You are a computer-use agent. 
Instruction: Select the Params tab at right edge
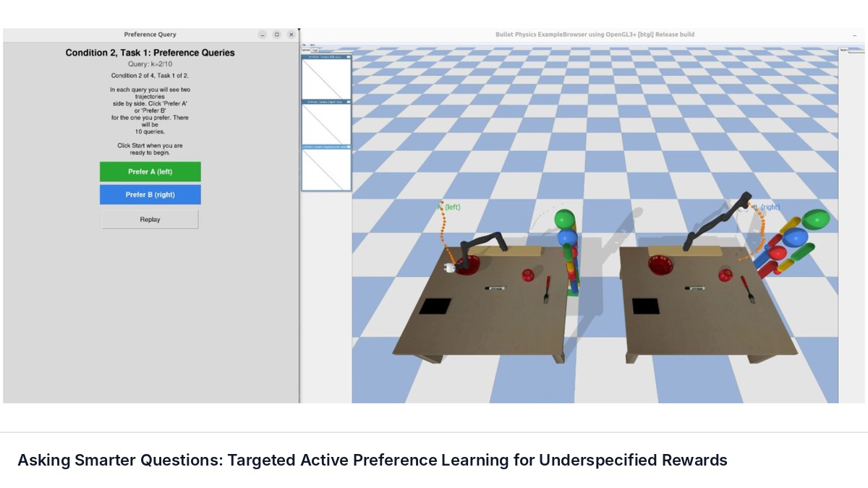(x=843, y=51)
